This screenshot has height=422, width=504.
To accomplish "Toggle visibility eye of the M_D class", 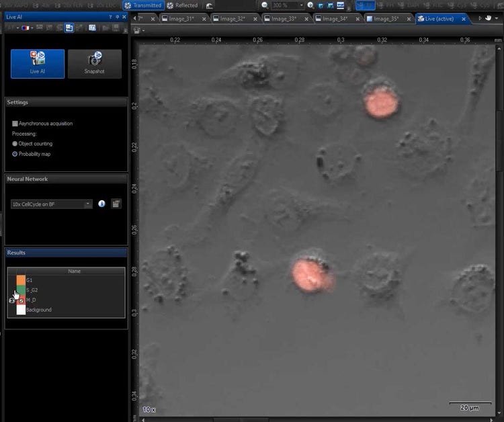I will pyautogui.click(x=12, y=300).
